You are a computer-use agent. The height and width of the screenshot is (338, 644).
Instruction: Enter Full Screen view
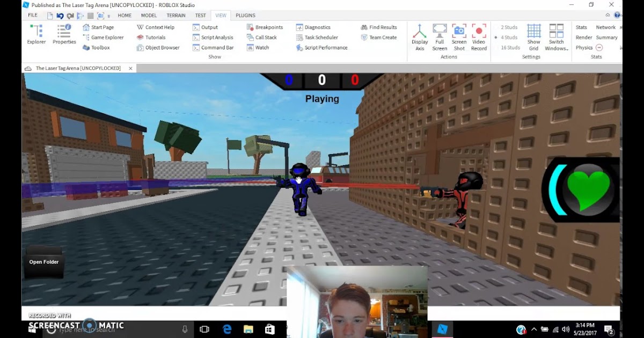coord(440,38)
